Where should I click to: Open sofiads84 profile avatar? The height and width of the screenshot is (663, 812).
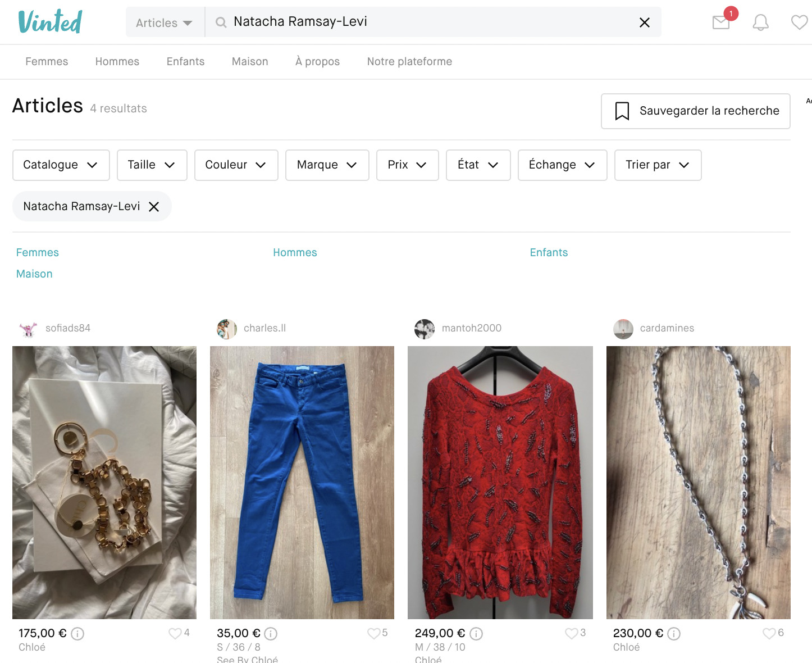tap(28, 329)
